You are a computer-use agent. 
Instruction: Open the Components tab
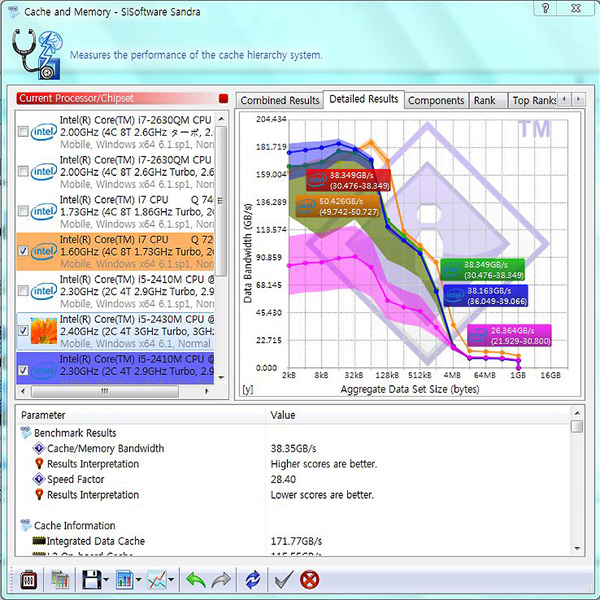click(x=436, y=100)
